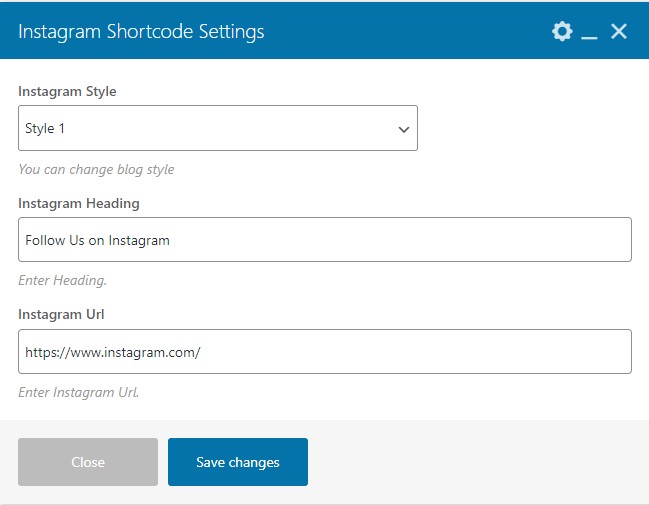This screenshot has width=649, height=505.
Task: Click empty blue header bar area
Action: (406, 31)
